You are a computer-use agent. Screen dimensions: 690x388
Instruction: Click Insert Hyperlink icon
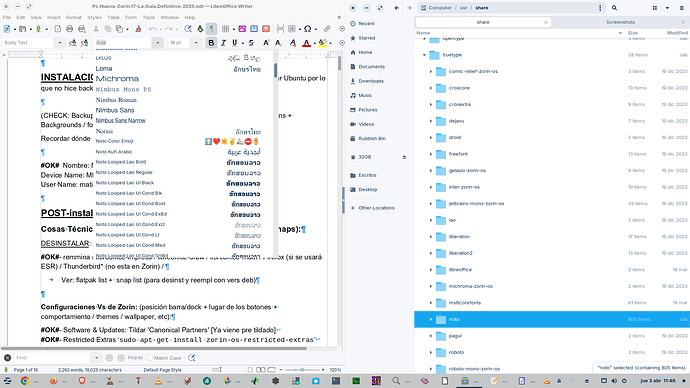point(327,29)
